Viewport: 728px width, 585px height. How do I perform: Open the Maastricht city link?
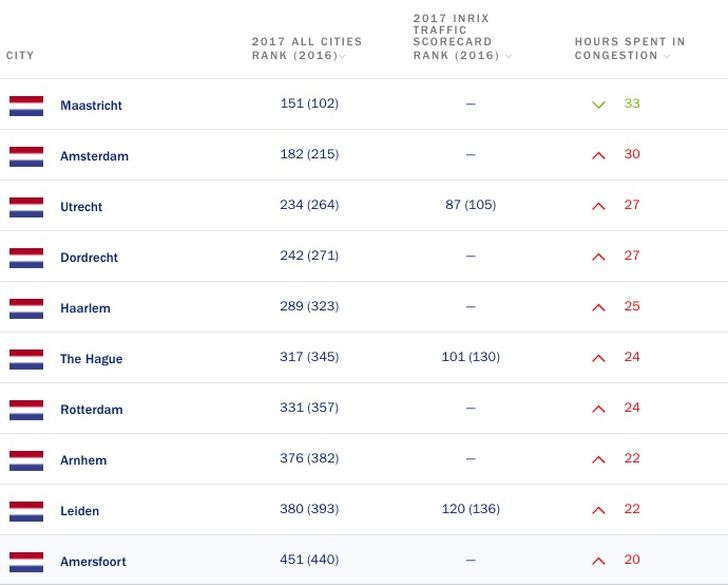91,106
